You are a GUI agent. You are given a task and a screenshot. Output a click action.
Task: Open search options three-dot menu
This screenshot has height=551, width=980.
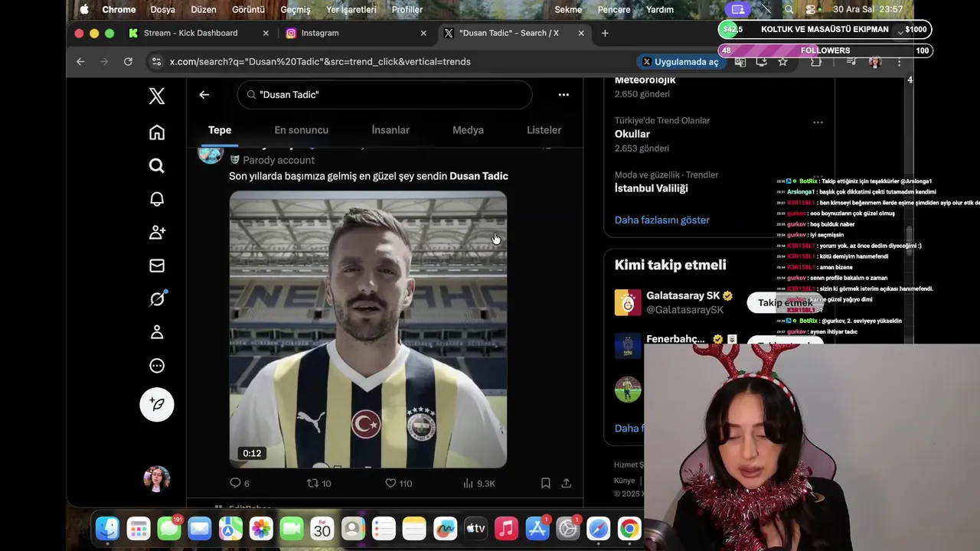pos(563,95)
